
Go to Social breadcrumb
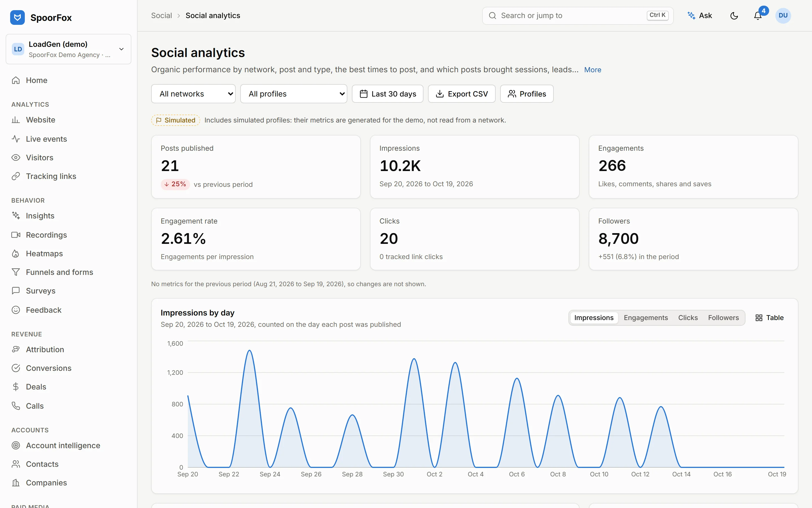(x=161, y=16)
